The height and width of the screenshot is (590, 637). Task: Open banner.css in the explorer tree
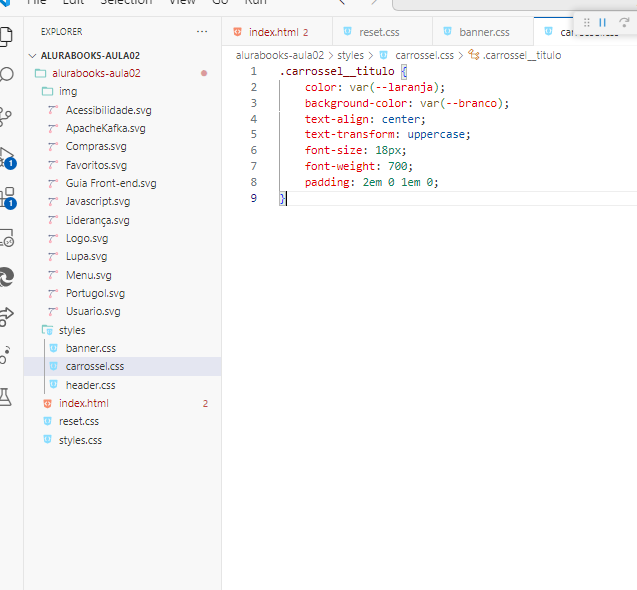pyautogui.click(x=122, y=348)
